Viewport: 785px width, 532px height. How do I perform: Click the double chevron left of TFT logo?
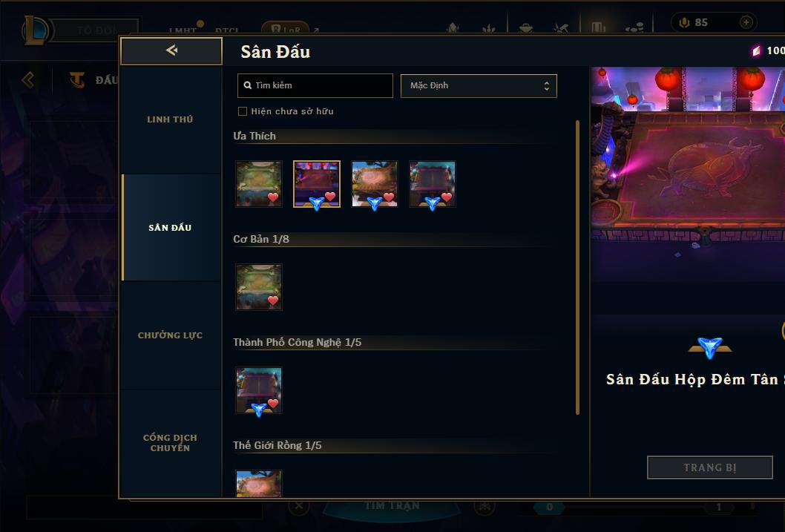click(x=28, y=79)
